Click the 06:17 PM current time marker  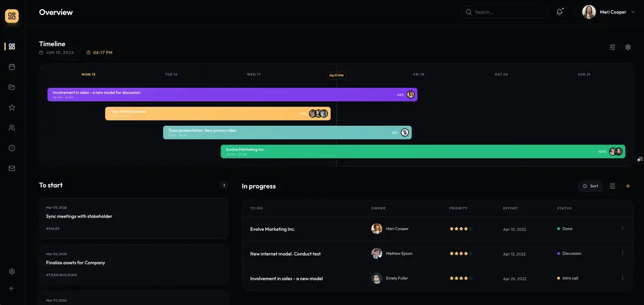[336, 75]
